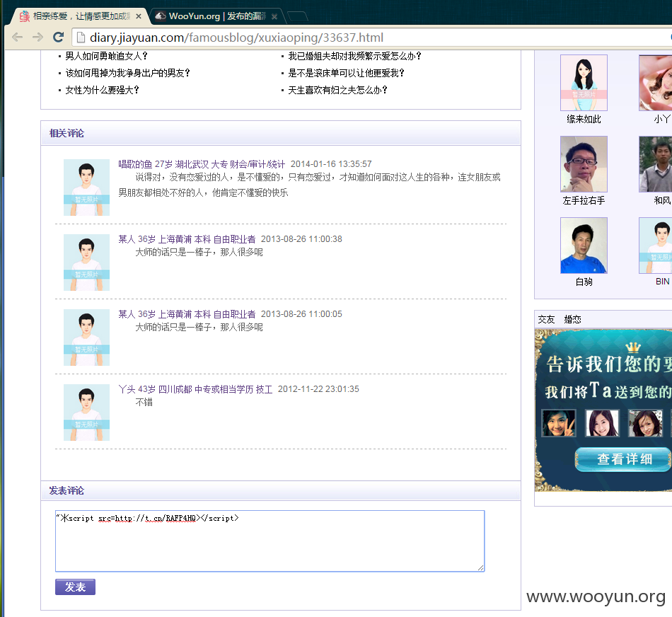Click the member name BIN
The width and height of the screenshot is (672, 617).
click(663, 282)
